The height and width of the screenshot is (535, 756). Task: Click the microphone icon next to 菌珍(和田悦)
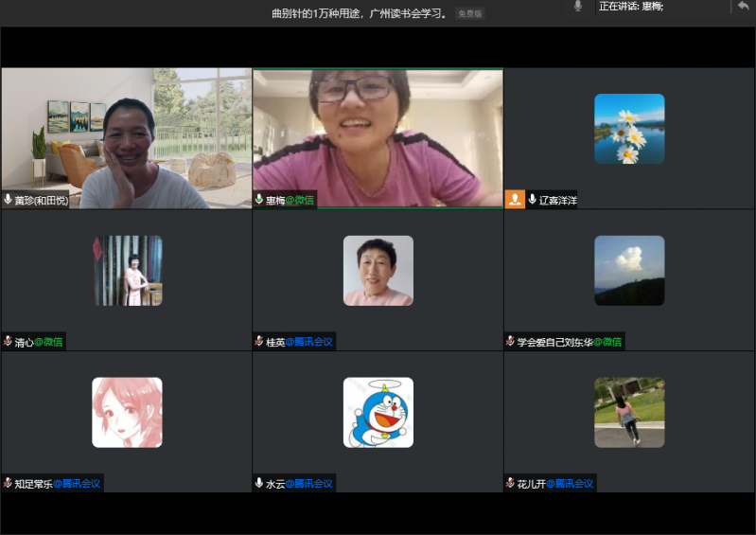click(9, 200)
